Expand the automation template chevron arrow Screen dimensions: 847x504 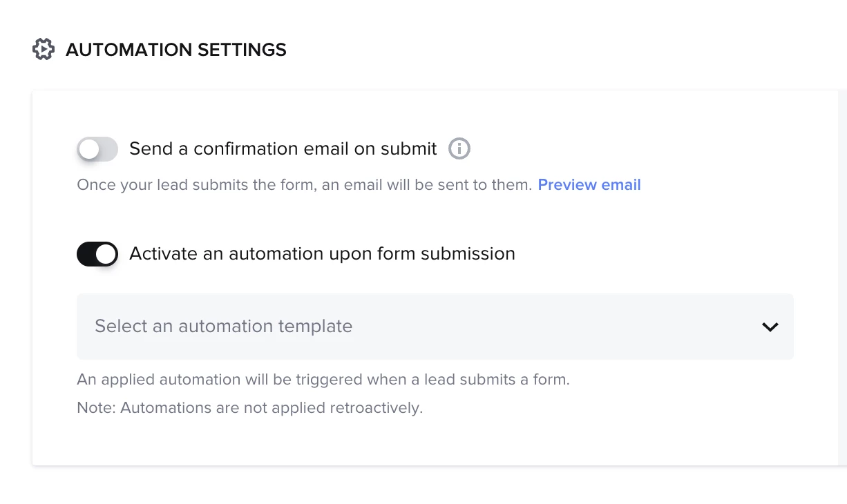tap(770, 327)
